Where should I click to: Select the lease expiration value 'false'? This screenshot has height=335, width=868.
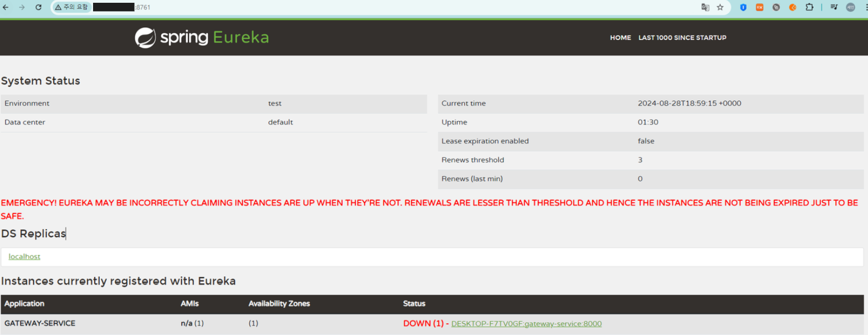click(646, 141)
